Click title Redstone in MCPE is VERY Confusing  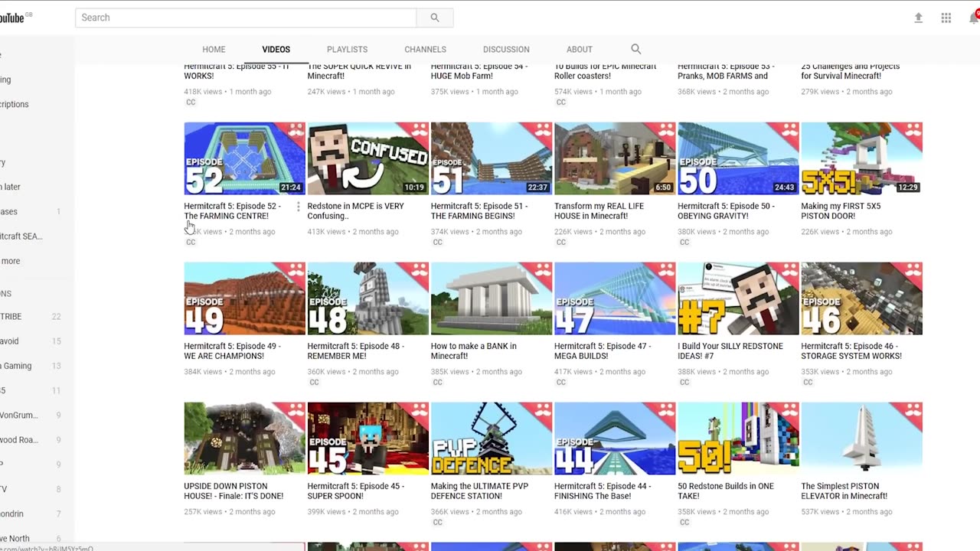[355, 211]
